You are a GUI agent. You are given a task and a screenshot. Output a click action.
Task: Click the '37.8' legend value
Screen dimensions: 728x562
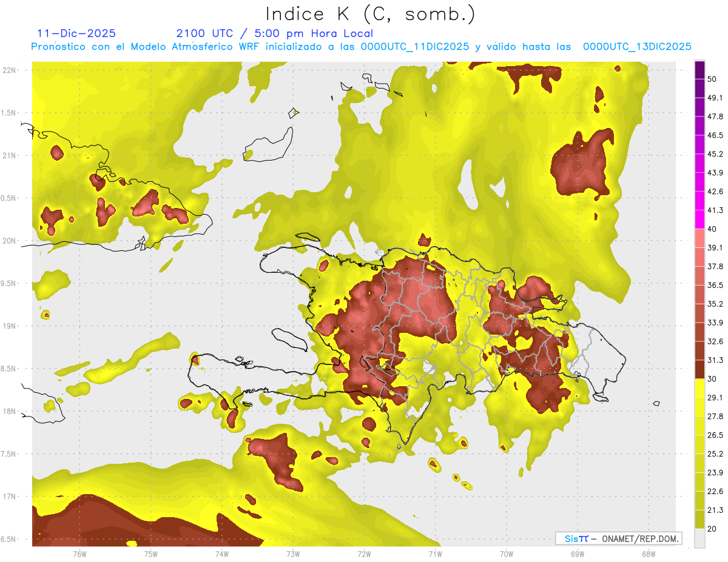click(x=715, y=267)
